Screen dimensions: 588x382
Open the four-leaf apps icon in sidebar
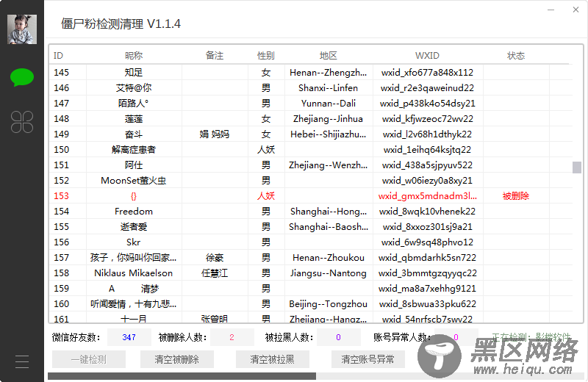pyautogui.click(x=22, y=122)
